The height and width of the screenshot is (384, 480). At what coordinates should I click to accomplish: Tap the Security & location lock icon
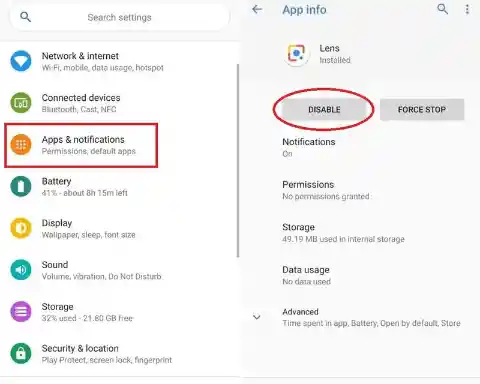point(21,353)
